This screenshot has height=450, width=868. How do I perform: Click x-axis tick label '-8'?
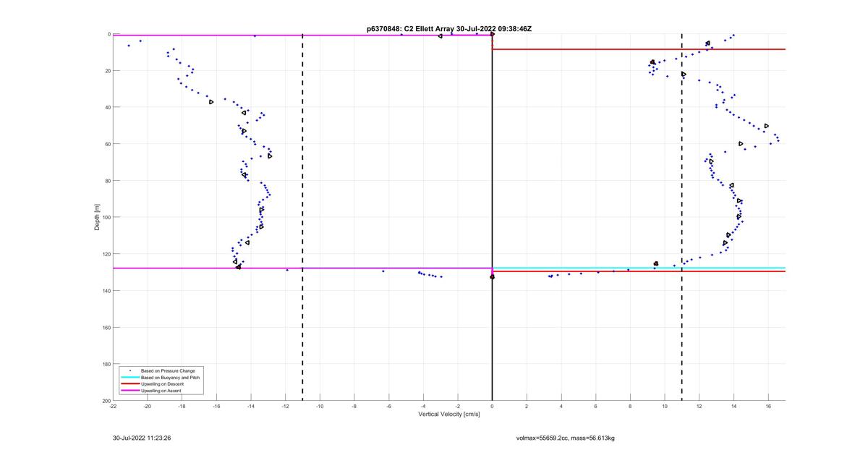[x=354, y=407]
